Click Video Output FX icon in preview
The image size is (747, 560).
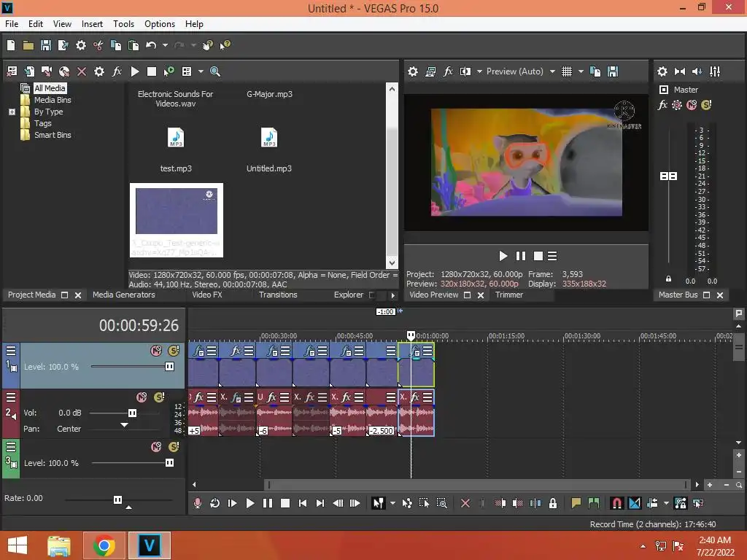tap(448, 71)
